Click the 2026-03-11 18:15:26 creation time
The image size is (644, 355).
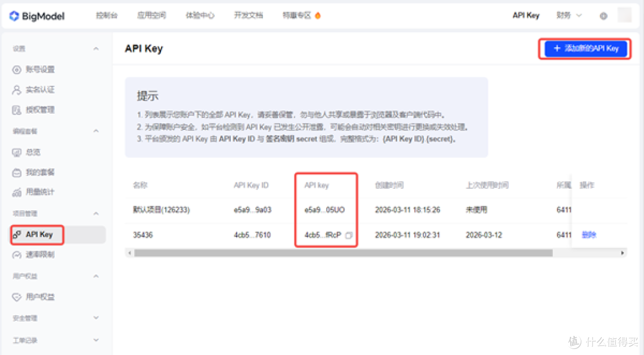click(x=407, y=210)
